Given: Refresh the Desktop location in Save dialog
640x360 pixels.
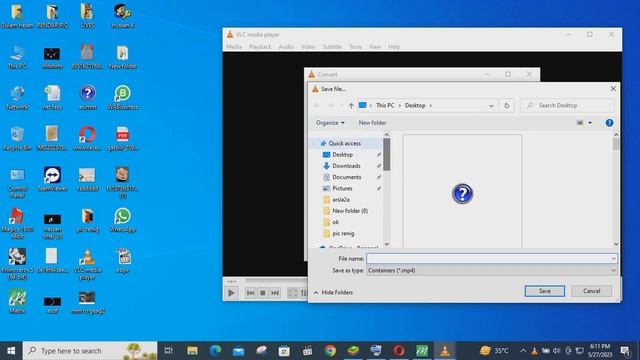Looking at the screenshot, I should pyautogui.click(x=507, y=105).
